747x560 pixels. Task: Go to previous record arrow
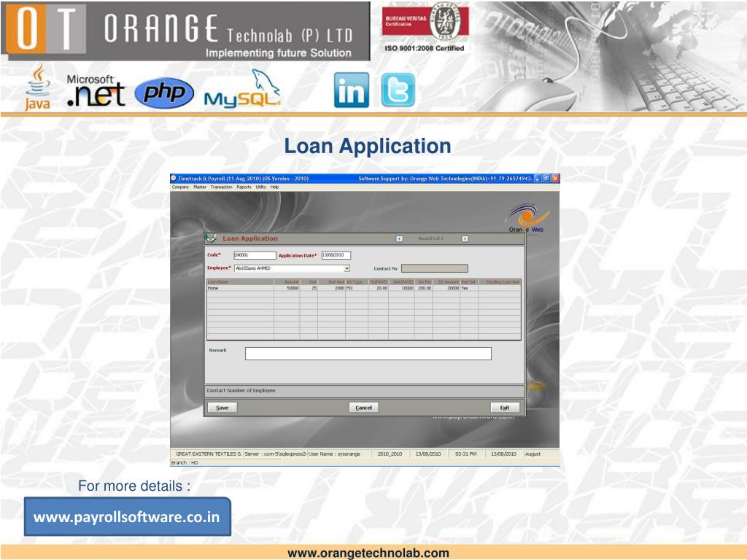coord(400,238)
